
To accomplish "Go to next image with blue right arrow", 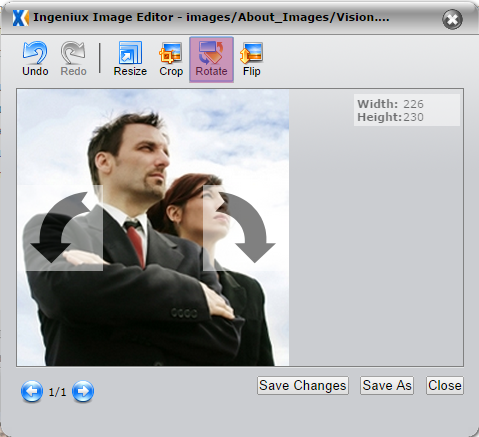I will click(x=83, y=391).
